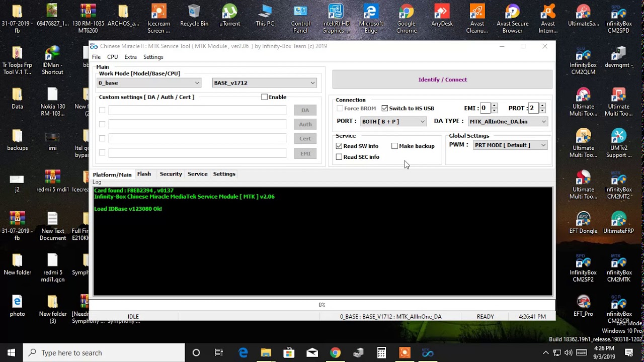This screenshot has width=644, height=362.
Task: Open the PORT BOTH [ B + P ] dropdown
Action: click(393, 121)
